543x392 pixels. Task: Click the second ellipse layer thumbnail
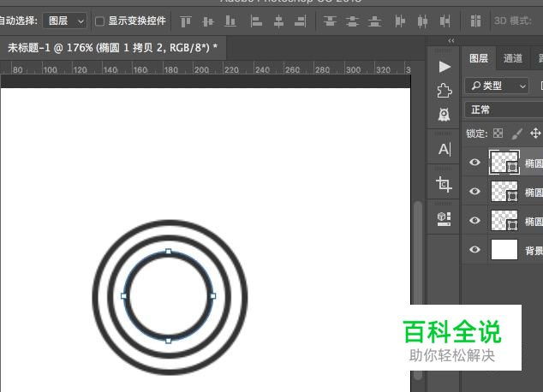pyautogui.click(x=504, y=191)
